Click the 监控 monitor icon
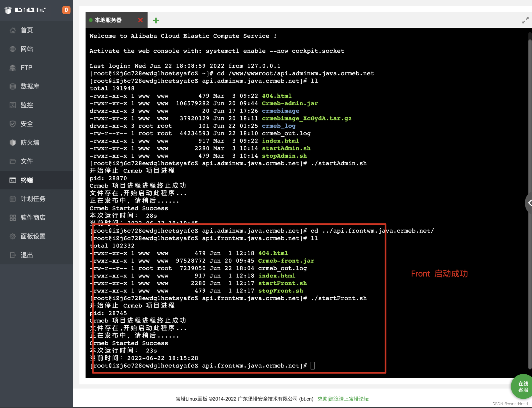 coord(13,105)
